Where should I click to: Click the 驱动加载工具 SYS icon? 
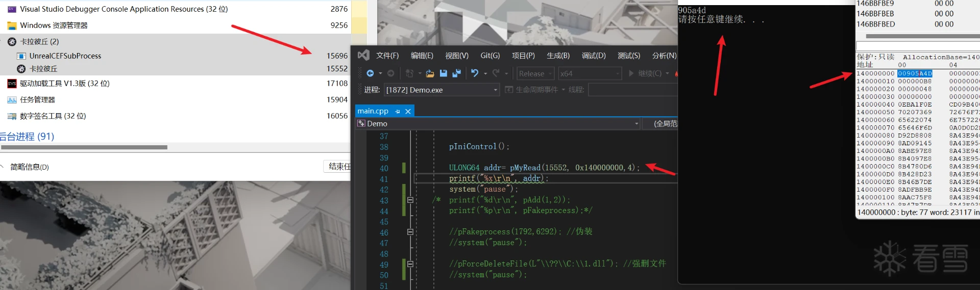[12, 84]
